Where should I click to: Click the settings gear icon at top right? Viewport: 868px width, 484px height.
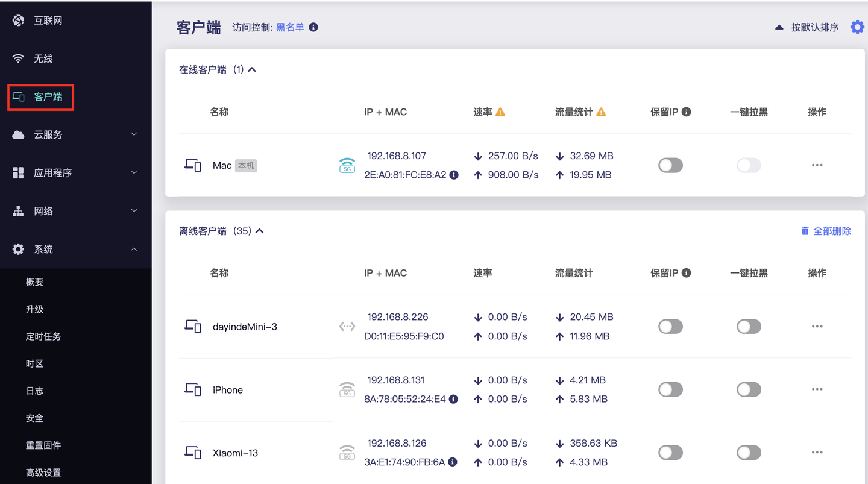(857, 27)
